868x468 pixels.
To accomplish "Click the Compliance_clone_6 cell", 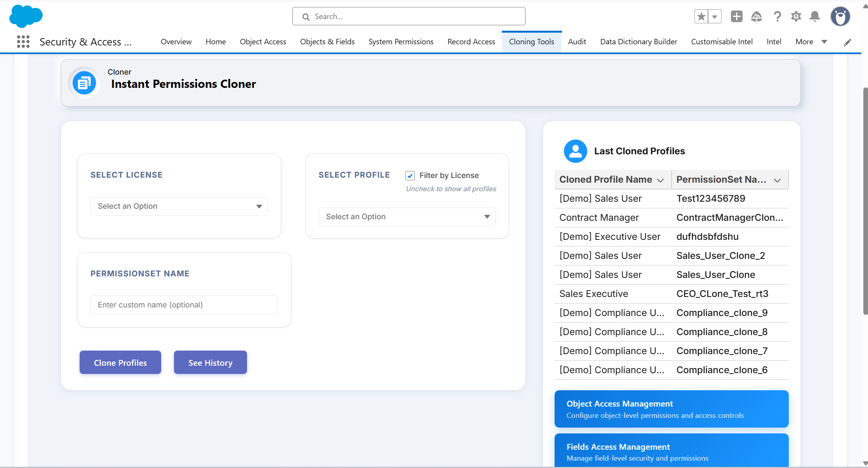I will click(730, 370).
